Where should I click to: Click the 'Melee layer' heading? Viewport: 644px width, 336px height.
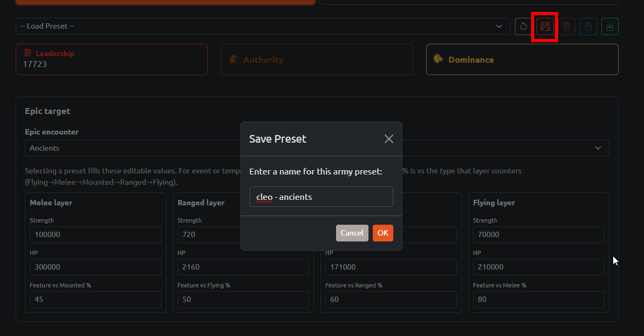point(51,203)
